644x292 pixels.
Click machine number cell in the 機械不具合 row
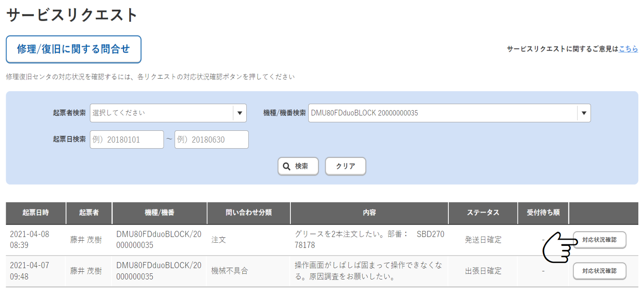(159, 271)
